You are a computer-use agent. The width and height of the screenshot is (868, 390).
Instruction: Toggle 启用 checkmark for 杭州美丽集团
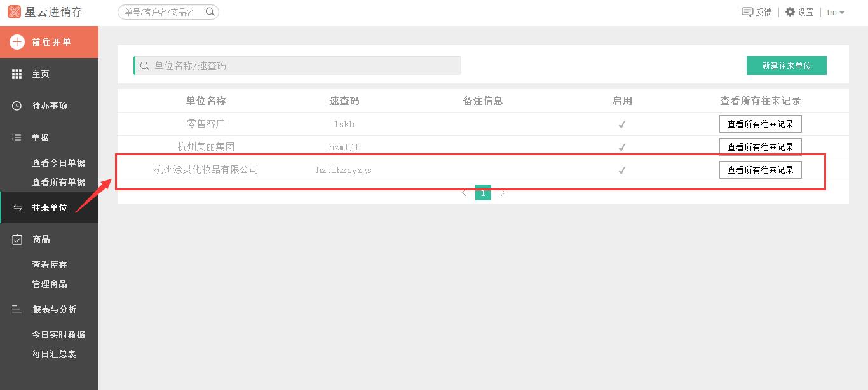tap(622, 147)
